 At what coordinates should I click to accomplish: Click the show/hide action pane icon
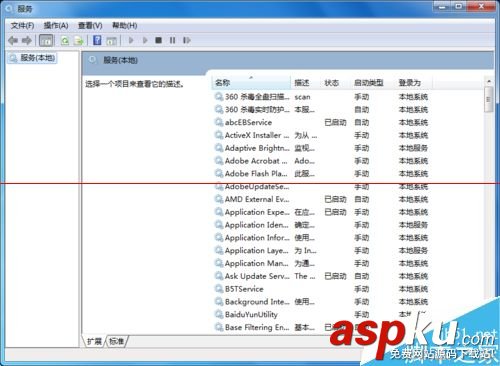click(111, 41)
